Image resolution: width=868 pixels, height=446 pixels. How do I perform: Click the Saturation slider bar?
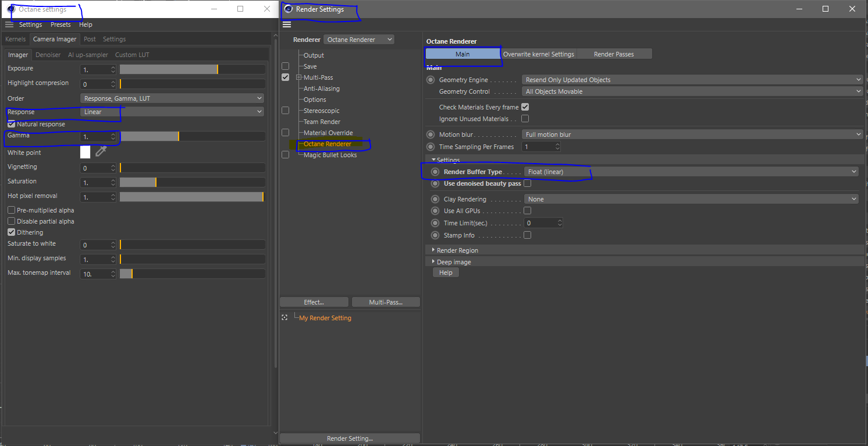point(193,182)
